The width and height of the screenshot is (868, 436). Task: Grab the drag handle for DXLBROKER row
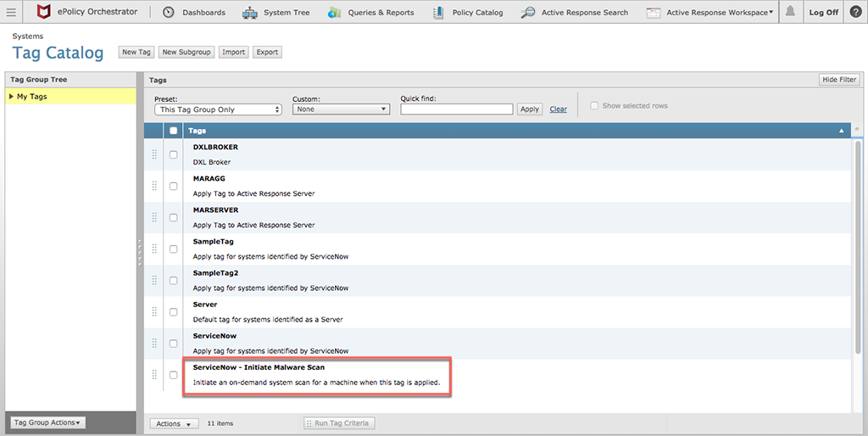pyautogui.click(x=154, y=154)
